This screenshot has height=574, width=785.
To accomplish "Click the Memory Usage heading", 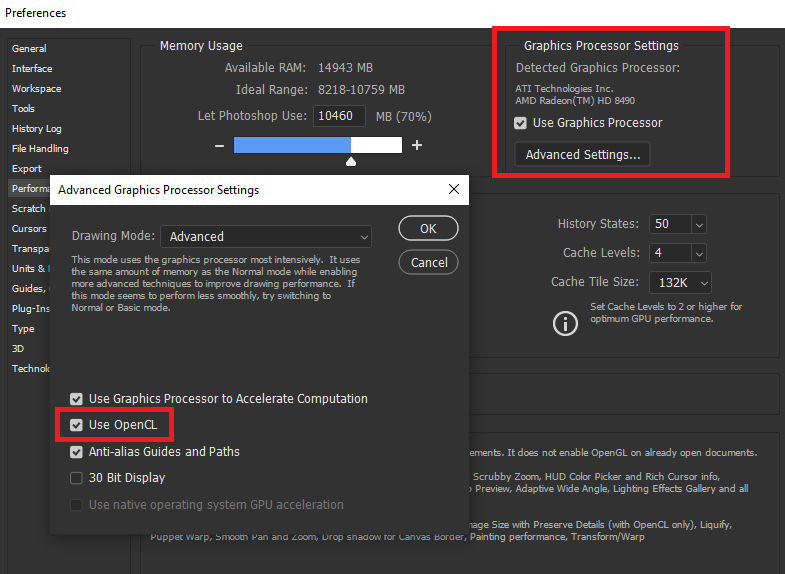I will coord(201,46).
